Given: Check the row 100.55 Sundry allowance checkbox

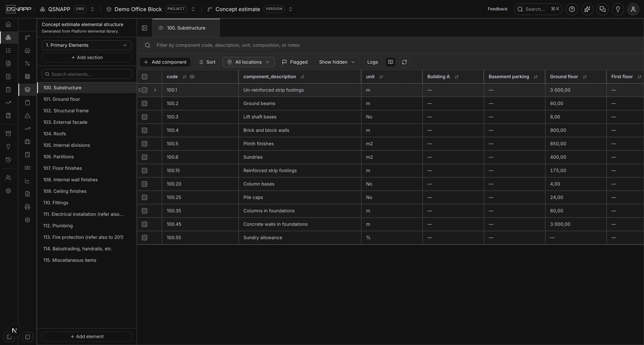Looking at the screenshot, I should click(145, 238).
